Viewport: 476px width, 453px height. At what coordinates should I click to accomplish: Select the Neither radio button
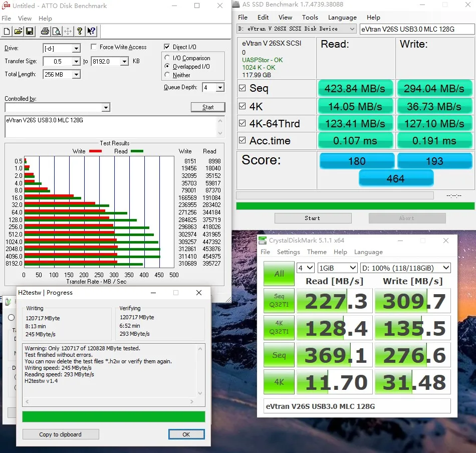(x=167, y=74)
